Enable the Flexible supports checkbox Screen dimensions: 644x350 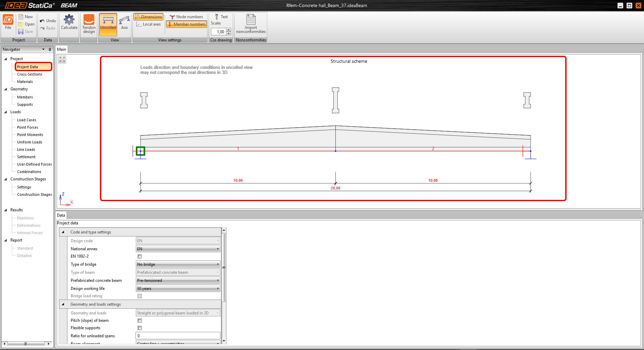[140, 328]
